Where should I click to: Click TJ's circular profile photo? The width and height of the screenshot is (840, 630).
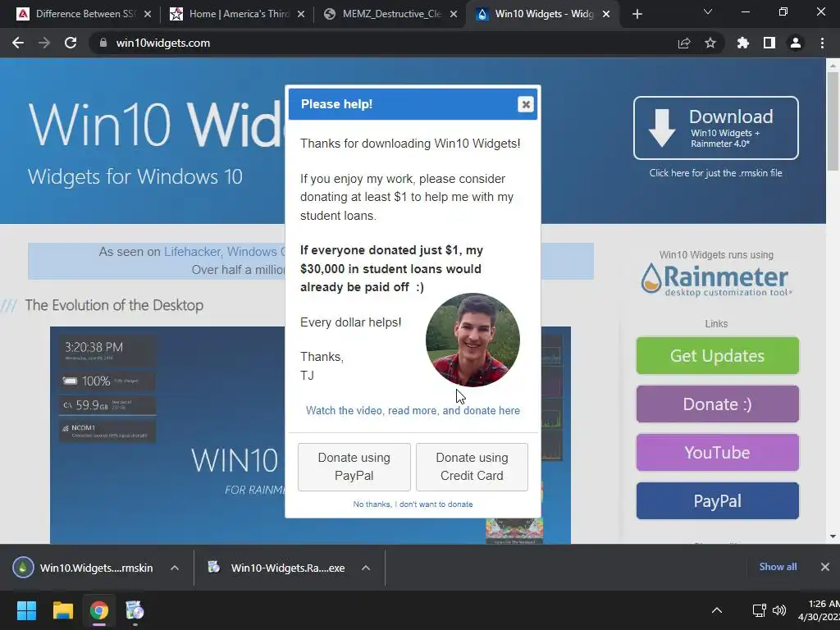[x=472, y=340]
